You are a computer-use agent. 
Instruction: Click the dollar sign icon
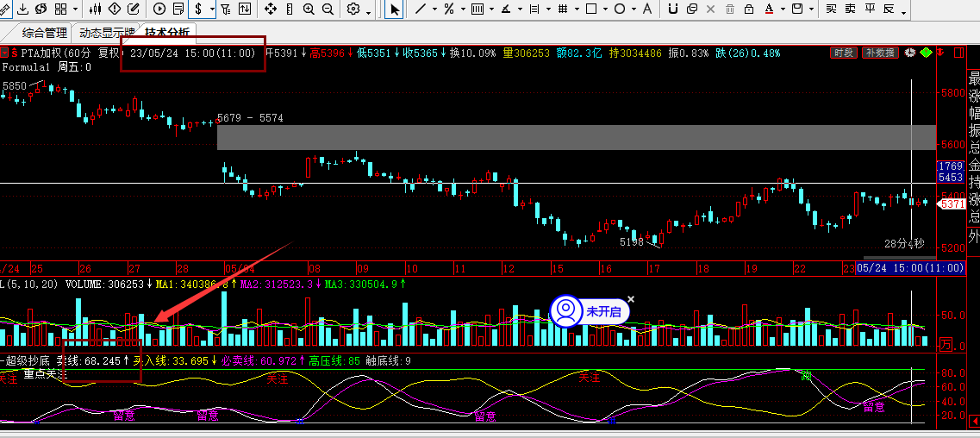pyautogui.click(x=198, y=9)
